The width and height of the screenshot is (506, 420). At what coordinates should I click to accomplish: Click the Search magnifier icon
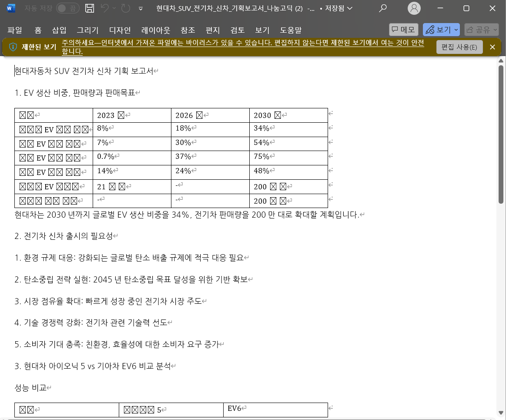(383, 8)
